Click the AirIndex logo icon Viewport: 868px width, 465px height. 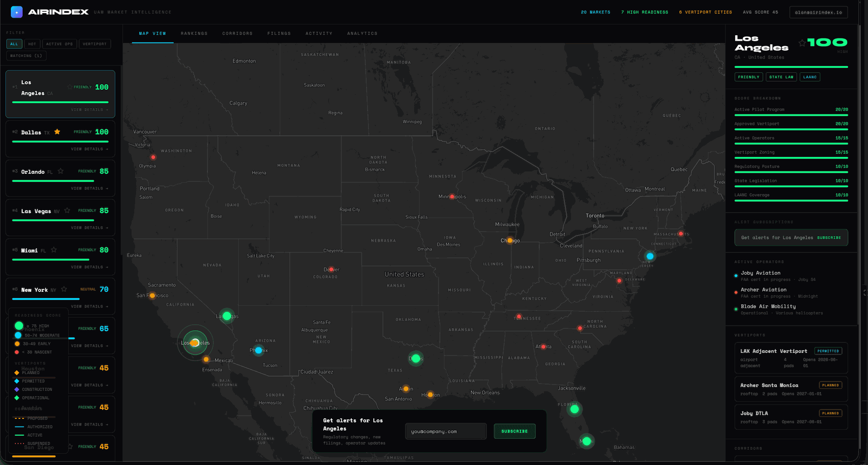coord(17,12)
